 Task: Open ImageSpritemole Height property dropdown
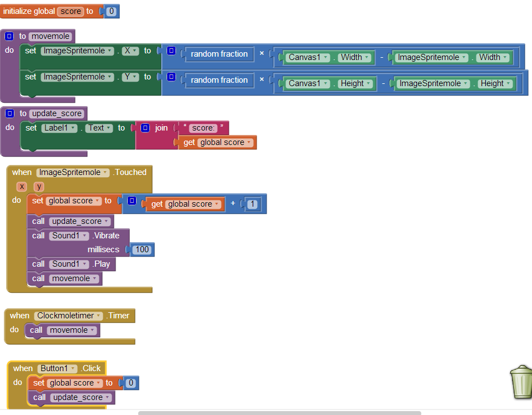tap(495, 83)
